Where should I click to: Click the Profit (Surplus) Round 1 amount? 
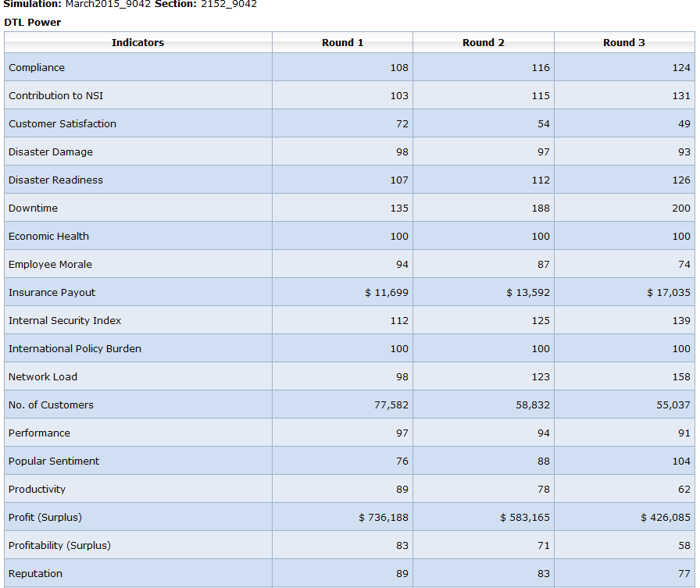pos(383,518)
